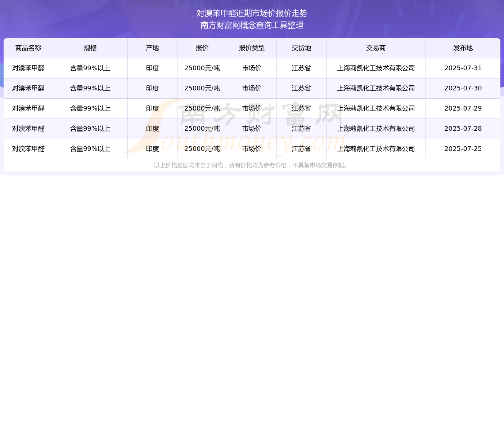
Task: Click the disclaimer text 以上价格数据均来自于网络
Action: (x=189, y=165)
